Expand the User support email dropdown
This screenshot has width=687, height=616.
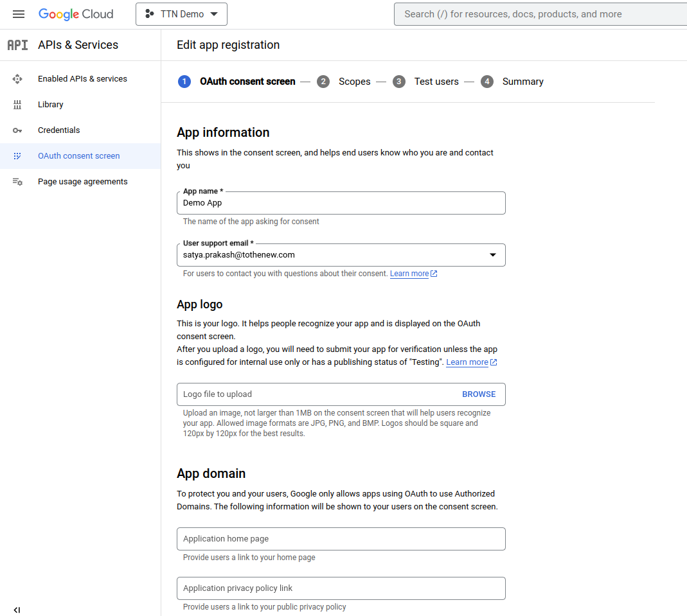point(493,255)
